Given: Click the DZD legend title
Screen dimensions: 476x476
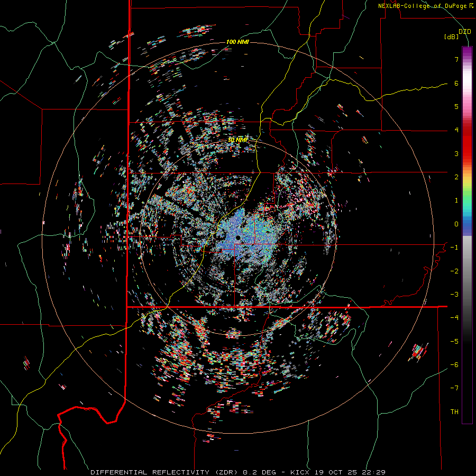Looking at the screenshot, I should point(464,32).
